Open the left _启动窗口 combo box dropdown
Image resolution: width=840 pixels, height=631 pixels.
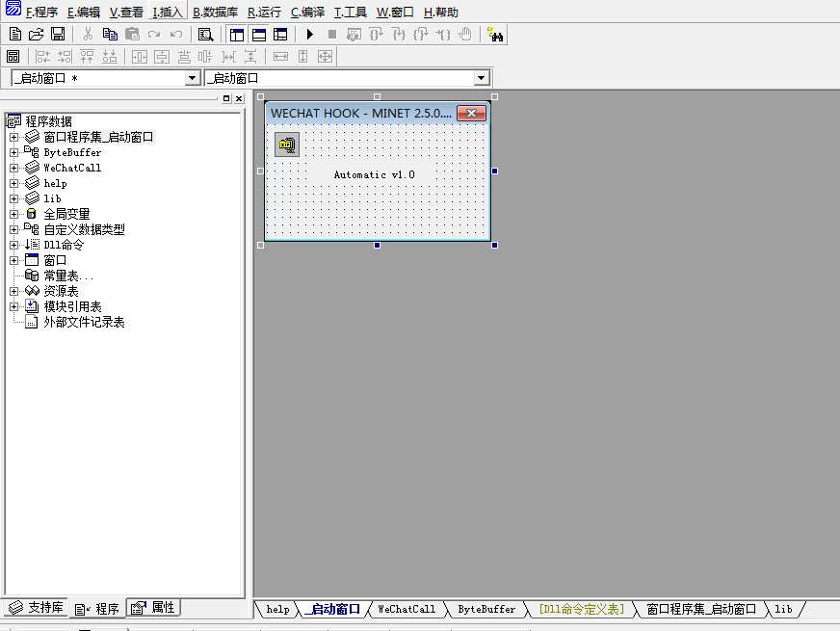click(x=192, y=78)
